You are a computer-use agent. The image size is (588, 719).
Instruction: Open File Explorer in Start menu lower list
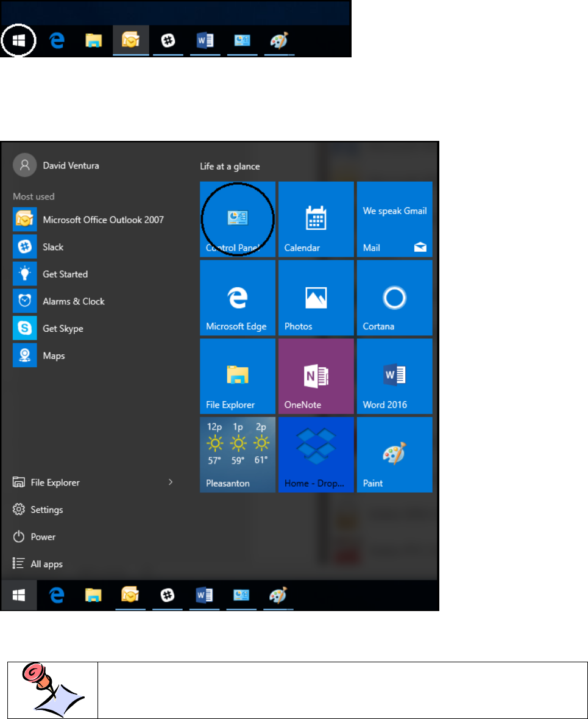46,482
